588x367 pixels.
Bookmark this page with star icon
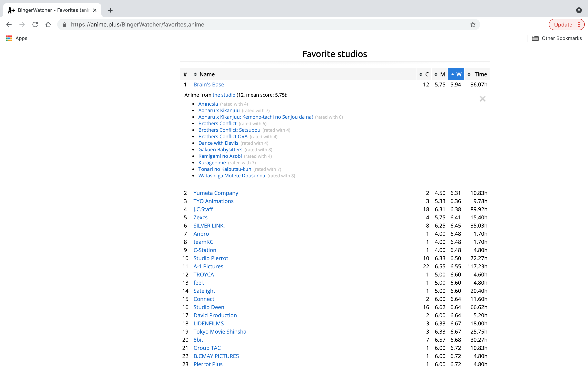click(x=472, y=24)
